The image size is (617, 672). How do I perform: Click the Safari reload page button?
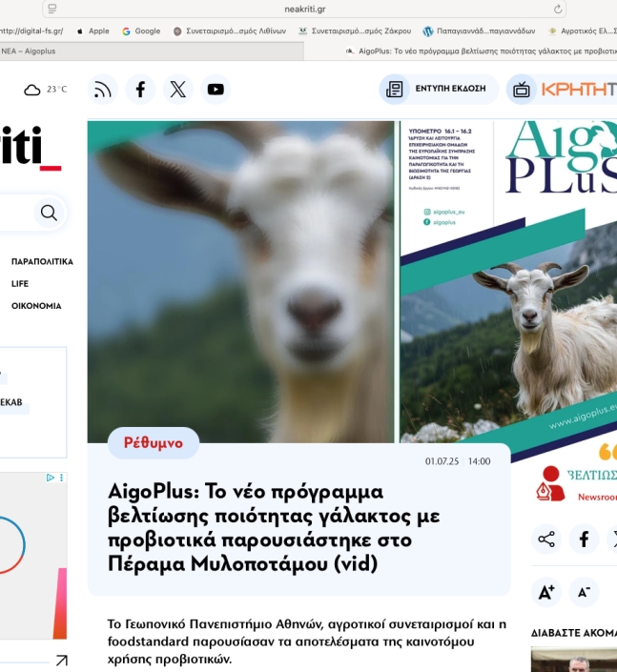pyautogui.click(x=558, y=9)
